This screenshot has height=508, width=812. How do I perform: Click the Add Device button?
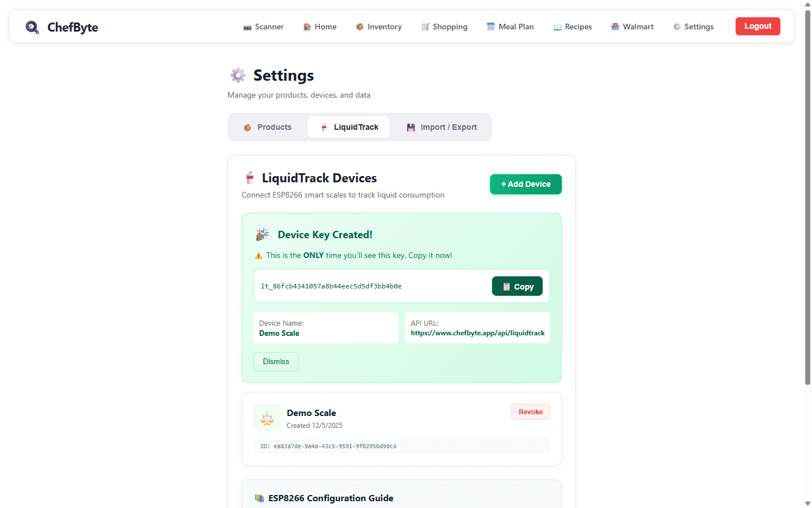pyautogui.click(x=526, y=184)
